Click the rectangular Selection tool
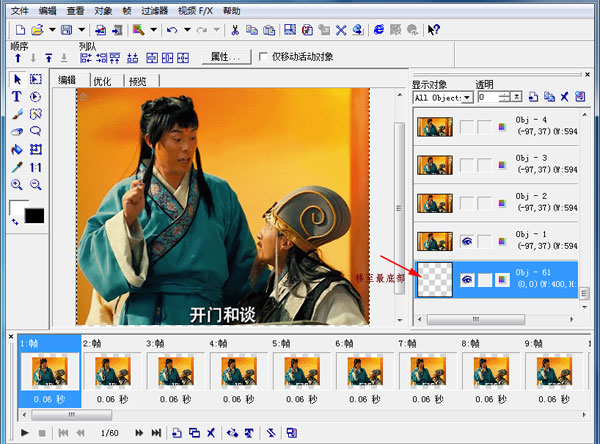 click(x=36, y=79)
